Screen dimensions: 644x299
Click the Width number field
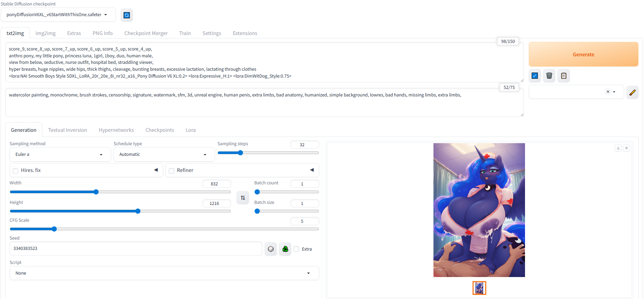pos(216,184)
